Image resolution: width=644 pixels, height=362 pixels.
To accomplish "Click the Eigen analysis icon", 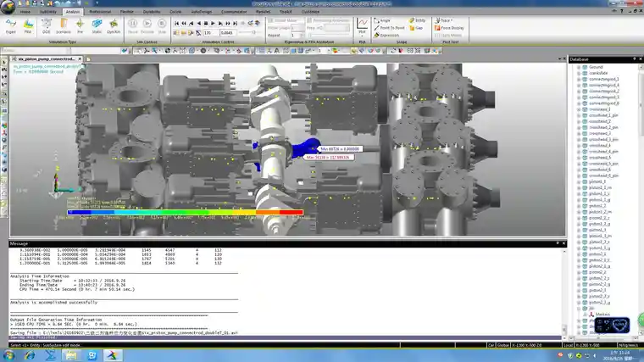I will [11, 26].
